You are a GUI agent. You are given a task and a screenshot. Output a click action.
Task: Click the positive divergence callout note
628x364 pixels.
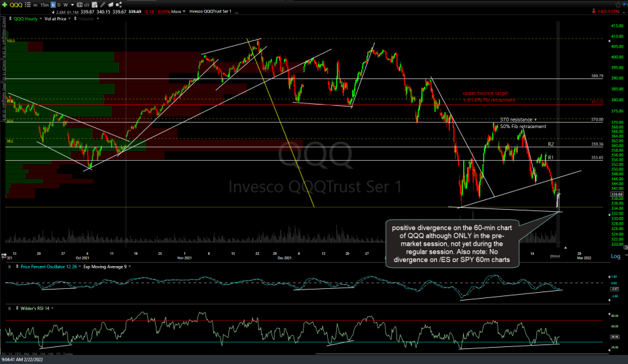pos(452,244)
